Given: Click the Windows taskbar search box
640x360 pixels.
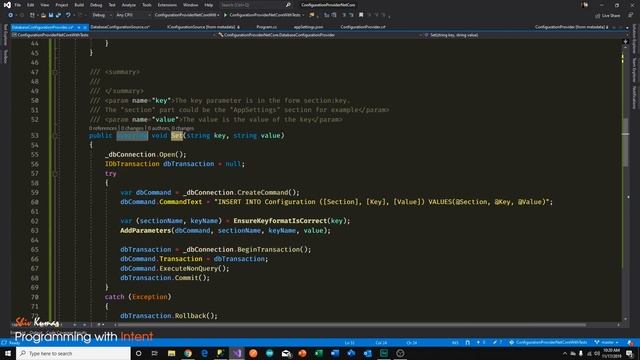Looking at the screenshot, I should click(x=73, y=353).
